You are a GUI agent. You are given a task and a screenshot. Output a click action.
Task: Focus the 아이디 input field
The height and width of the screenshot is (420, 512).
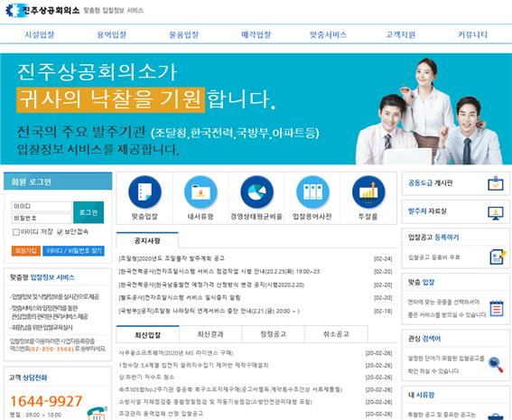click(42, 207)
